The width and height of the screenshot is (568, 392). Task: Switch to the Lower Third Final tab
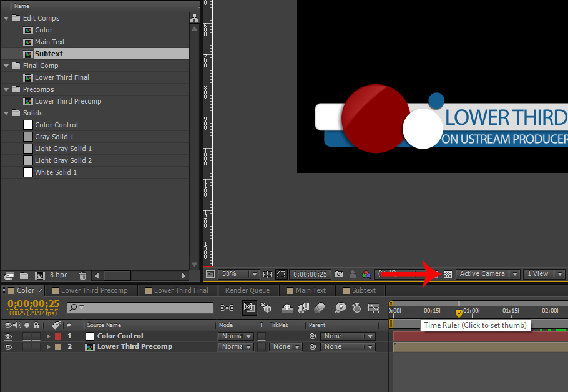177,290
